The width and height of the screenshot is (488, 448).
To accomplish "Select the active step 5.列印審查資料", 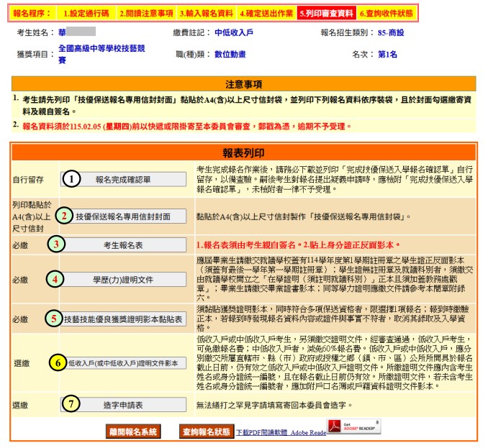I will tap(326, 13).
